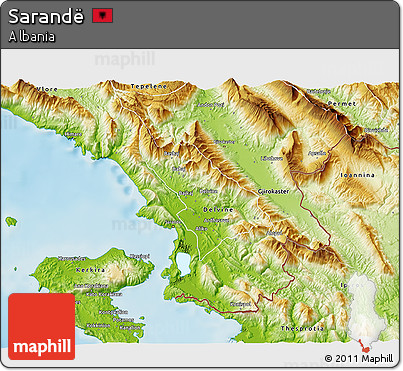Select the Thesprotia label
The height and width of the screenshot is (371, 403).
coord(302,328)
